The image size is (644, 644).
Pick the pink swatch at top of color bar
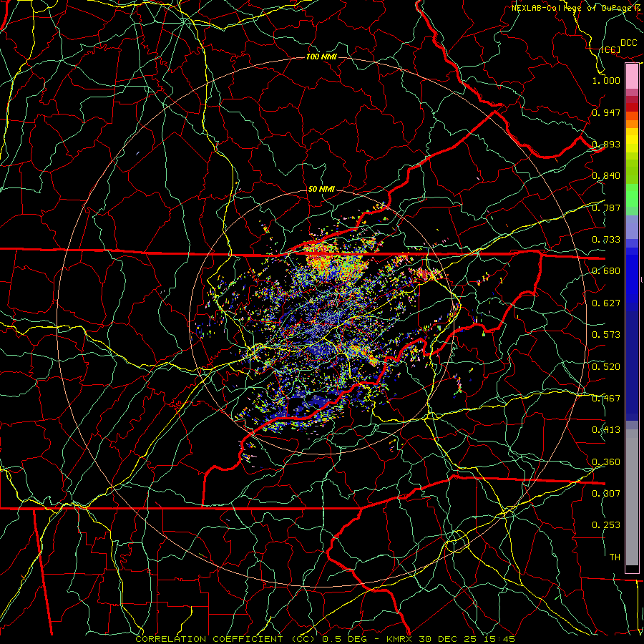[x=632, y=76]
